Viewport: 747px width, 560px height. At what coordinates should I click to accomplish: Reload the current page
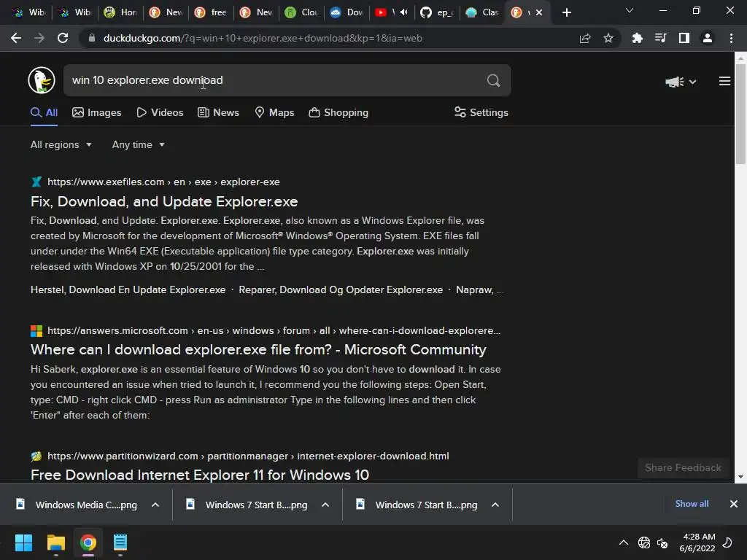click(63, 38)
